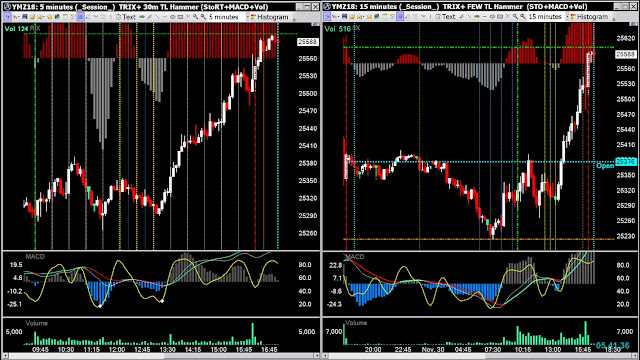Click the 5 minutes window title bar

161,7
